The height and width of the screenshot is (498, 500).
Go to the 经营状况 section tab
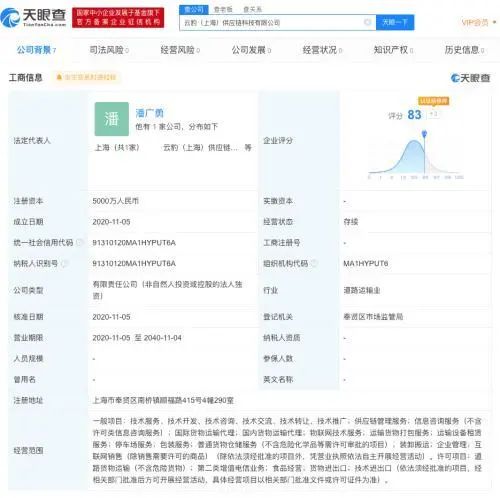point(322,50)
